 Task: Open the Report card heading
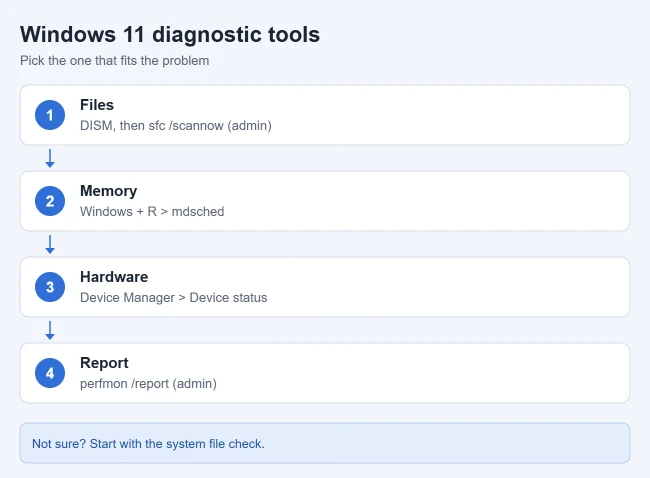coord(104,363)
